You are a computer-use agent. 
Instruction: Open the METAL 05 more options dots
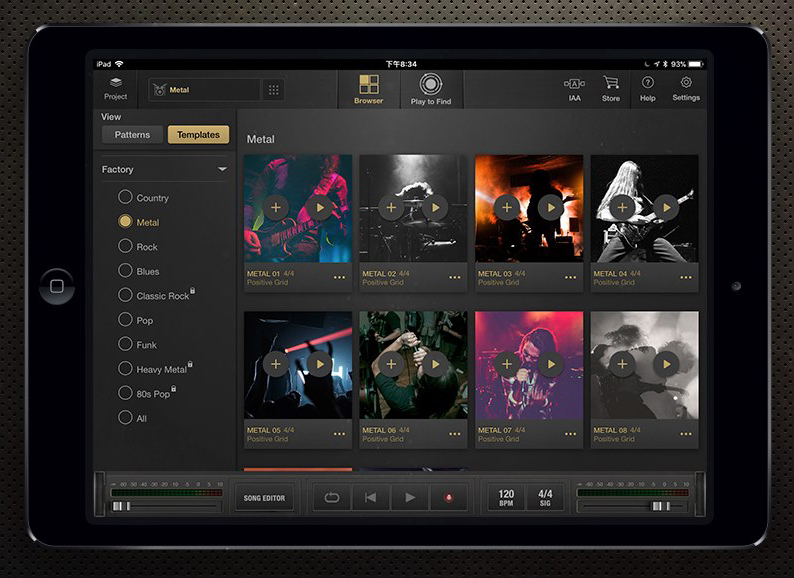coord(339,434)
